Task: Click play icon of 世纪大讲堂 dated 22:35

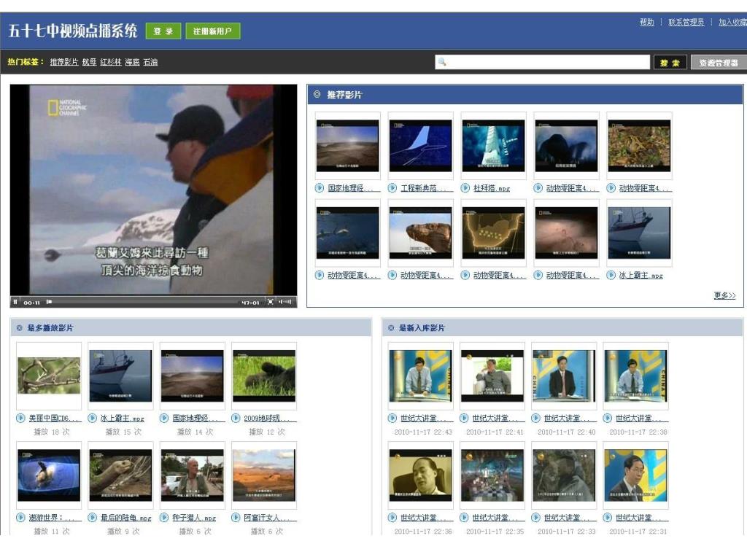Action: (464, 517)
